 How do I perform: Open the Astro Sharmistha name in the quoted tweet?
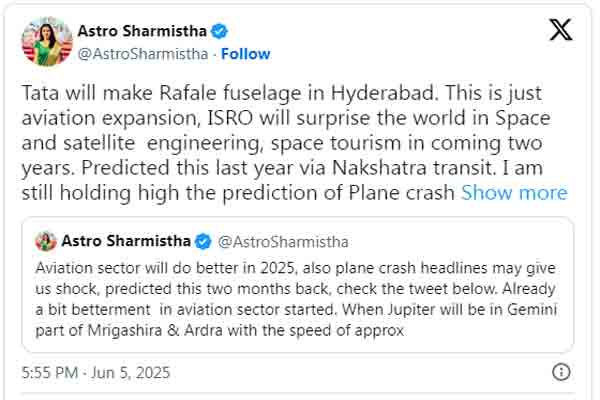tap(126, 241)
